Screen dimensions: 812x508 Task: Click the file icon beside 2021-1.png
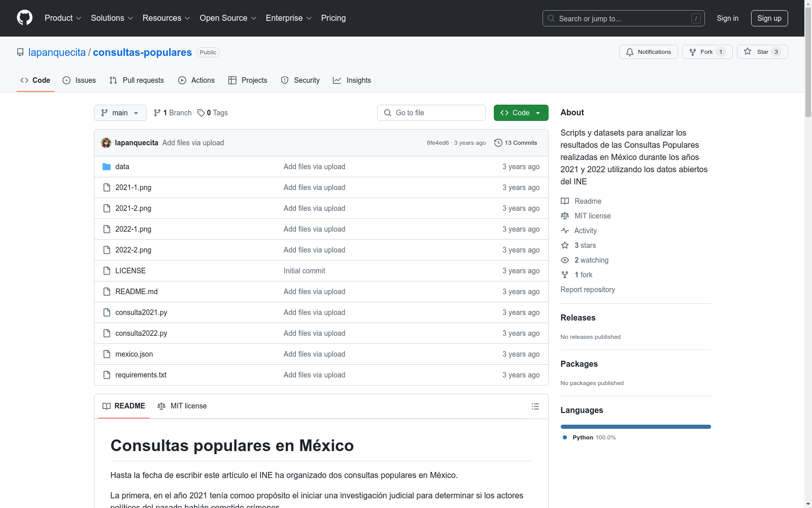[x=107, y=187]
